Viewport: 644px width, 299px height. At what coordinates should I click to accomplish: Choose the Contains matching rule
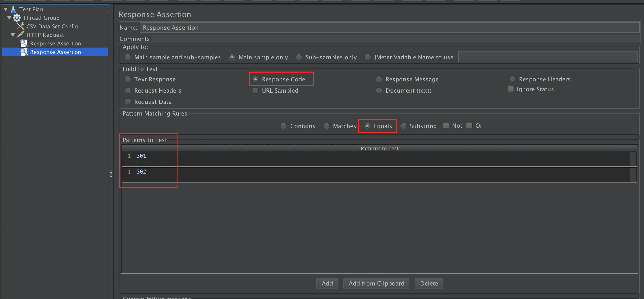pos(284,126)
